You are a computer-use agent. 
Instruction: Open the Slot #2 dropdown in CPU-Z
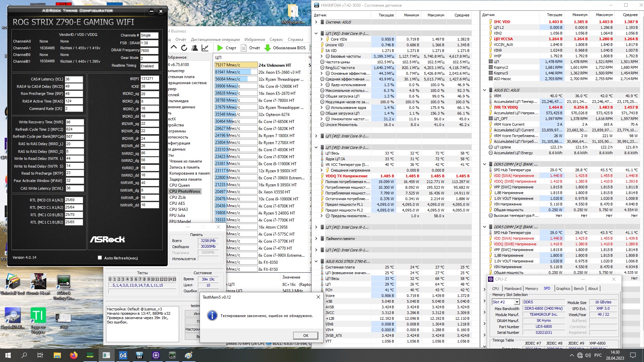point(517,302)
